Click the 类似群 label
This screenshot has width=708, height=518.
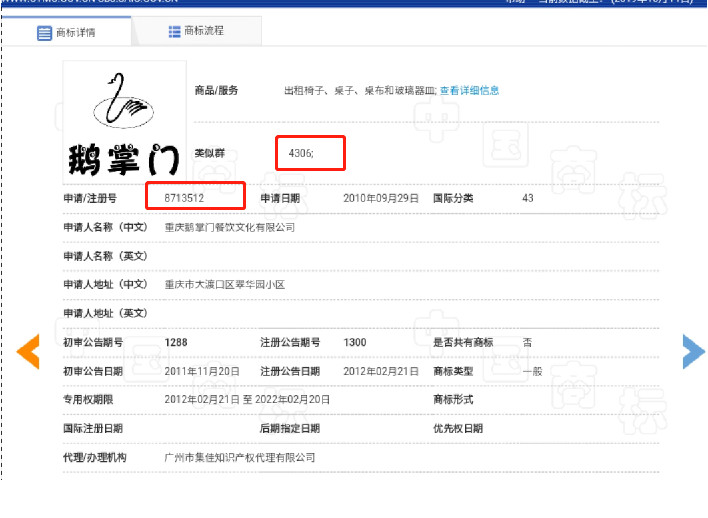(x=210, y=153)
